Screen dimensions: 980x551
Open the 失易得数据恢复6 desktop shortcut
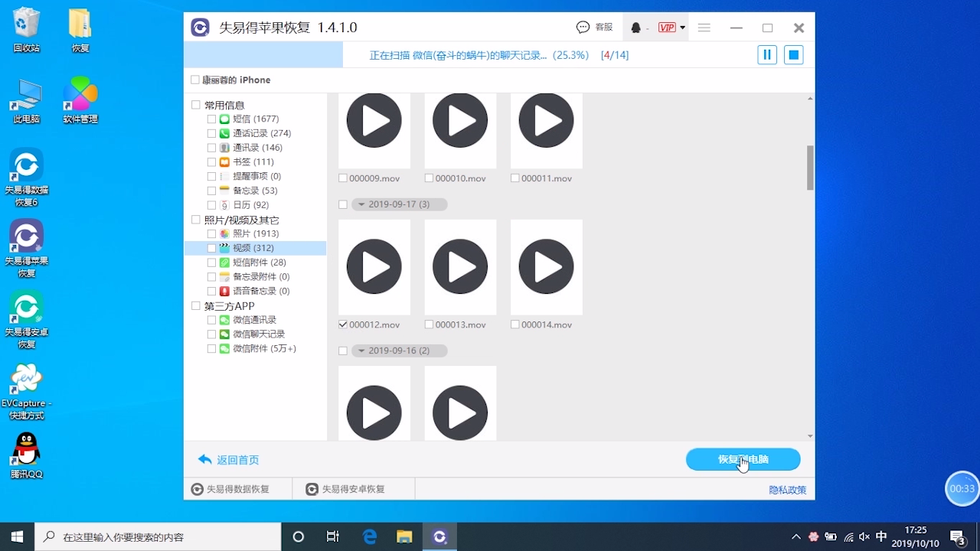tap(27, 179)
